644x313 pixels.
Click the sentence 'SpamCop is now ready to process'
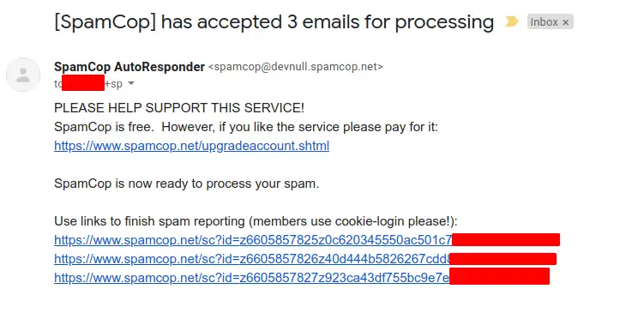click(186, 184)
